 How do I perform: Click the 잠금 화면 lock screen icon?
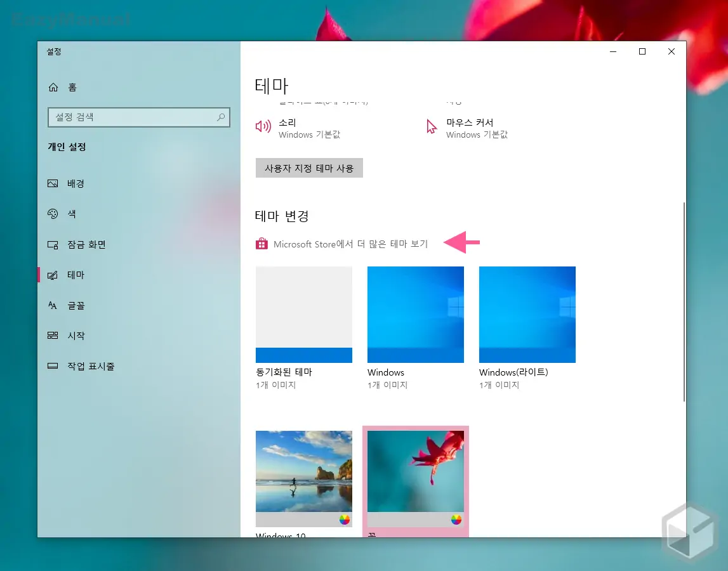coord(54,244)
